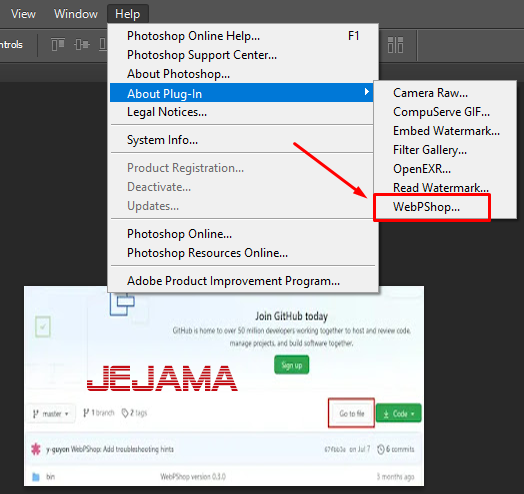Screen dimensions: 524x494
Task: Click the 2 tags link
Action: (134, 413)
